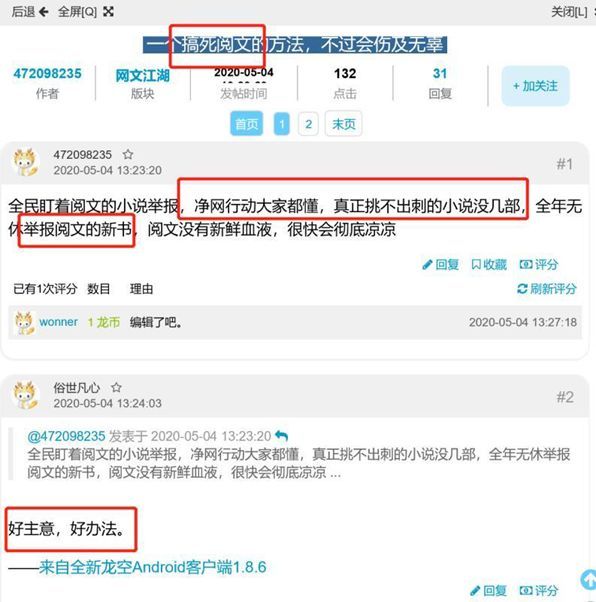Image resolution: width=596 pixels, height=602 pixels.
Task: Click the star icon beside 472098235 in post #1
Action: point(128,155)
